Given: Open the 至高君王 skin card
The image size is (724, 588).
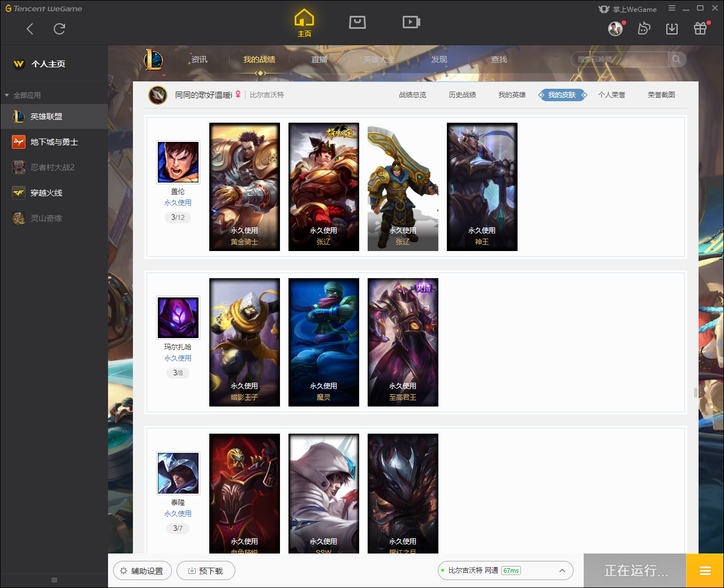Looking at the screenshot, I should (x=403, y=342).
